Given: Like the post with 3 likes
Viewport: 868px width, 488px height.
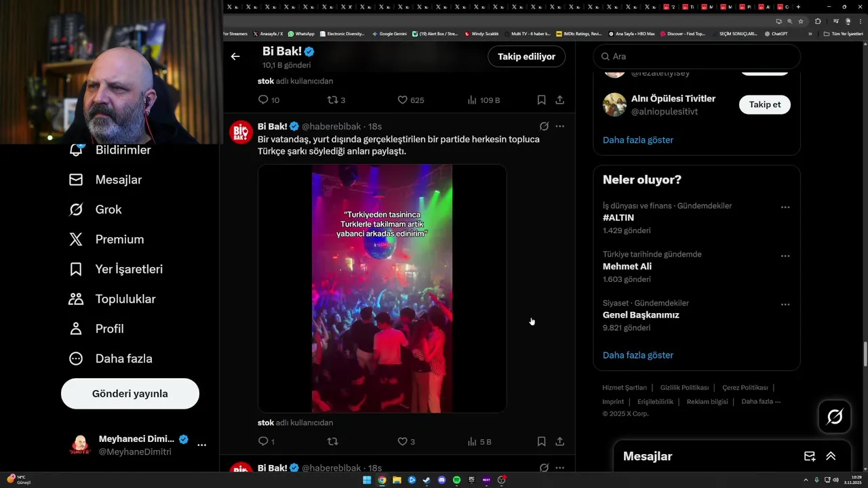Looking at the screenshot, I should [406, 441].
